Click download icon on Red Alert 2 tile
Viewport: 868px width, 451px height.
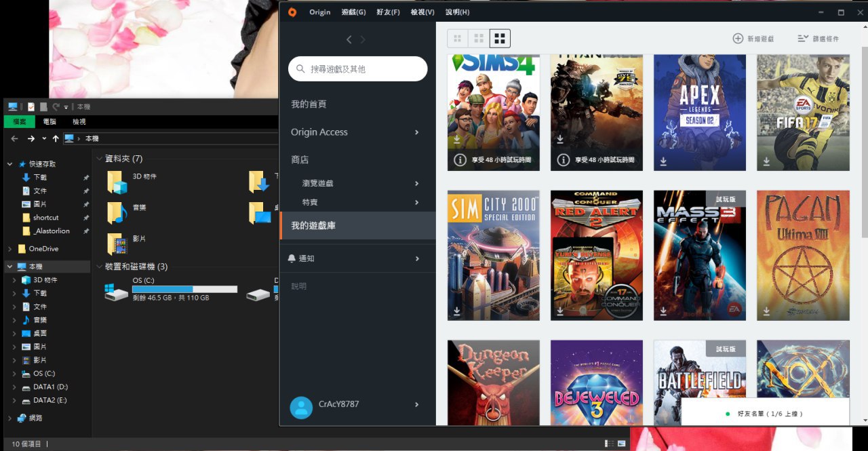560,311
